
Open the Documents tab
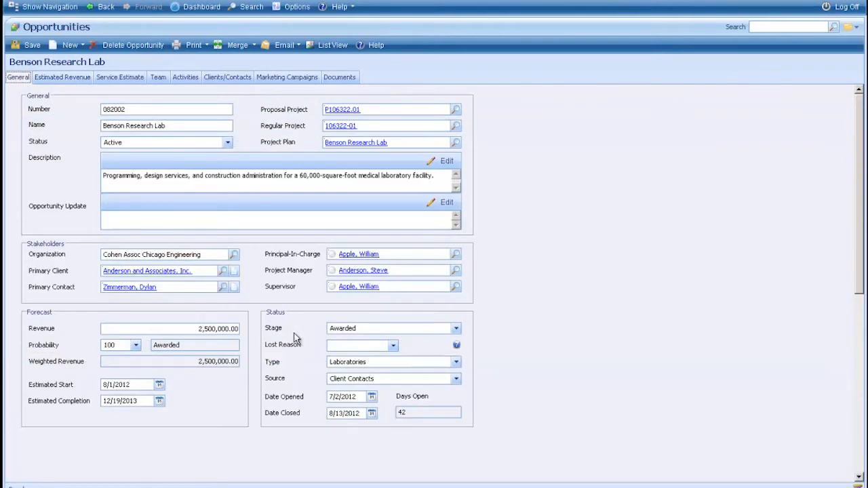[339, 77]
